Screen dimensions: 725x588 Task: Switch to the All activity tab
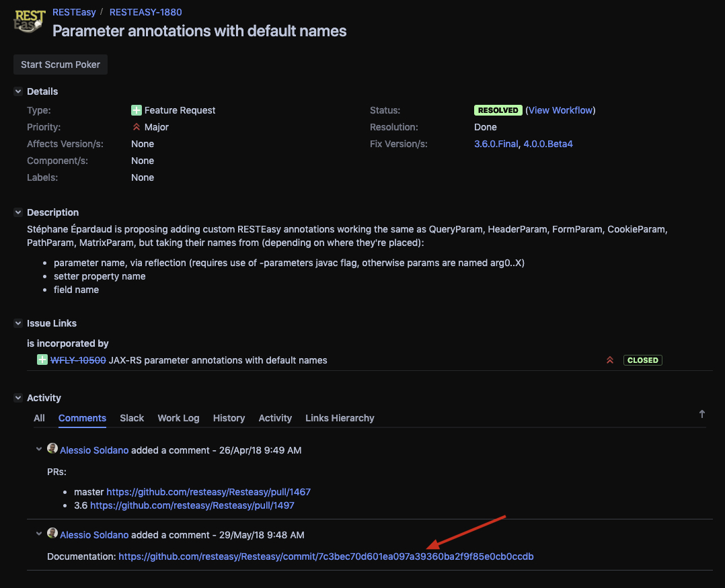click(39, 418)
